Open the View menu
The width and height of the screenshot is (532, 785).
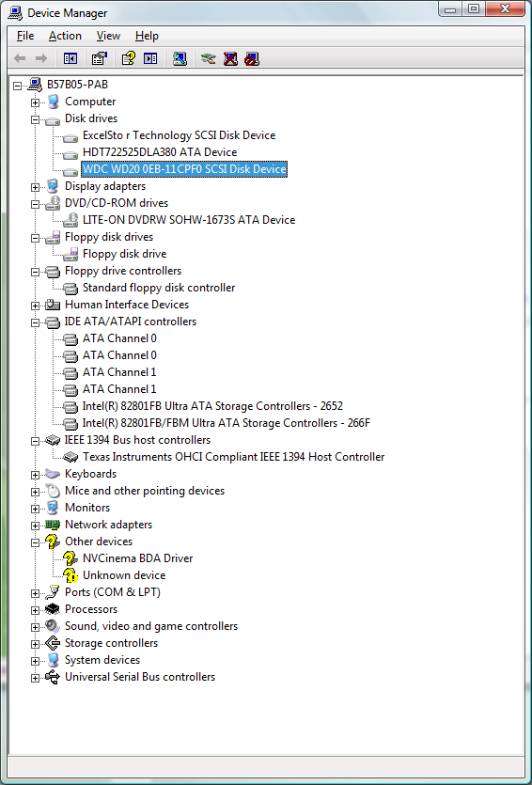(x=108, y=36)
